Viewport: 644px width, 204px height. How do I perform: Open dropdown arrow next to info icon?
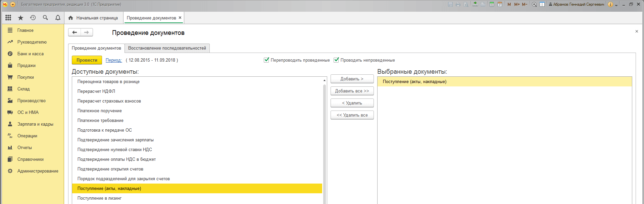point(616,5)
